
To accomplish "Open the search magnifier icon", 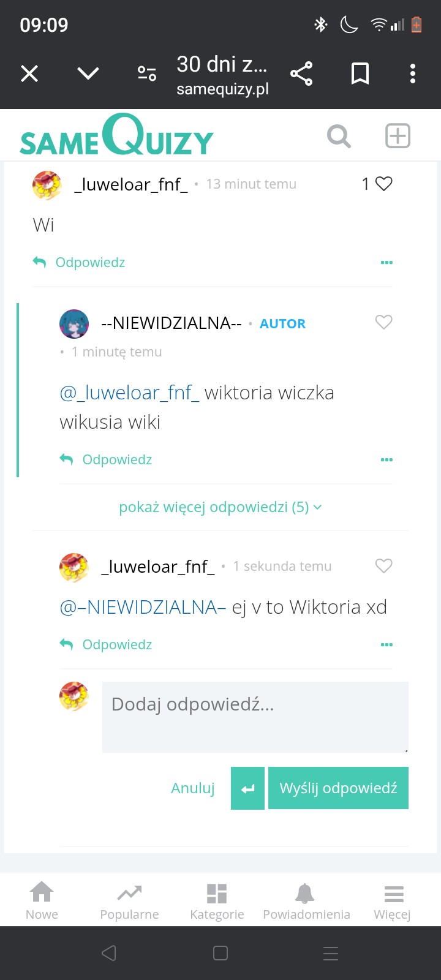I will click(339, 136).
